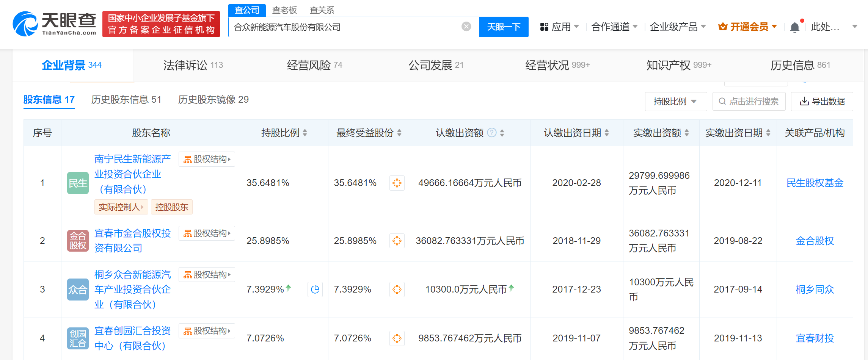Click the notification bell icon
The image size is (868, 360).
coord(794,27)
